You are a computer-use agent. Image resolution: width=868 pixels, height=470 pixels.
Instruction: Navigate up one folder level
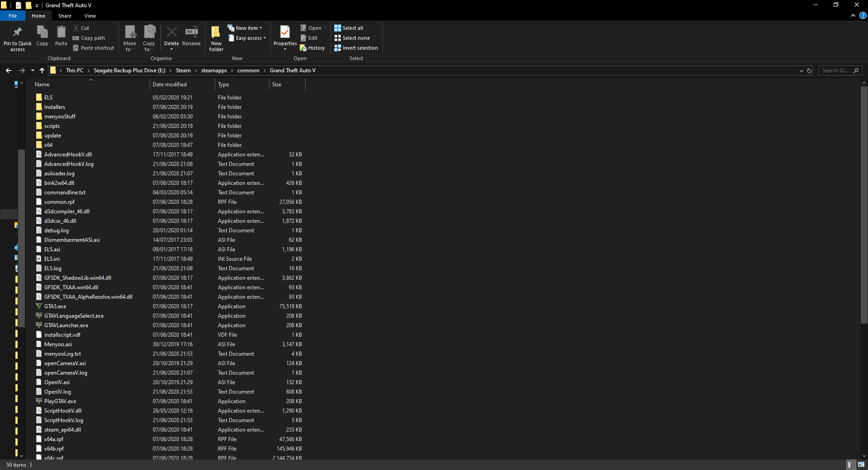pyautogui.click(x=42, y=70)
